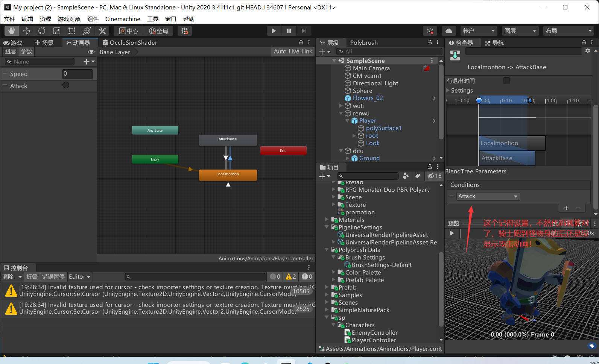Open the Attack condition dropdown

(488, 196)
